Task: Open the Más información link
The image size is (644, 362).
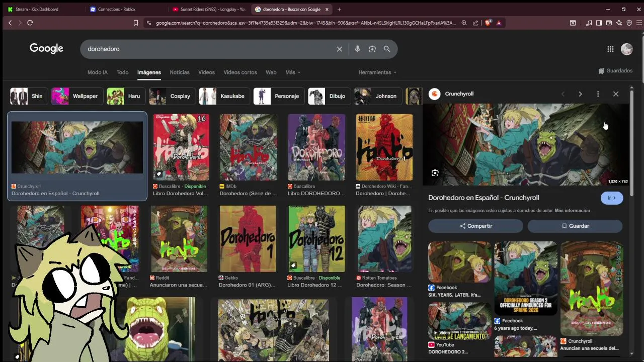Action: [x=572, y=211]
